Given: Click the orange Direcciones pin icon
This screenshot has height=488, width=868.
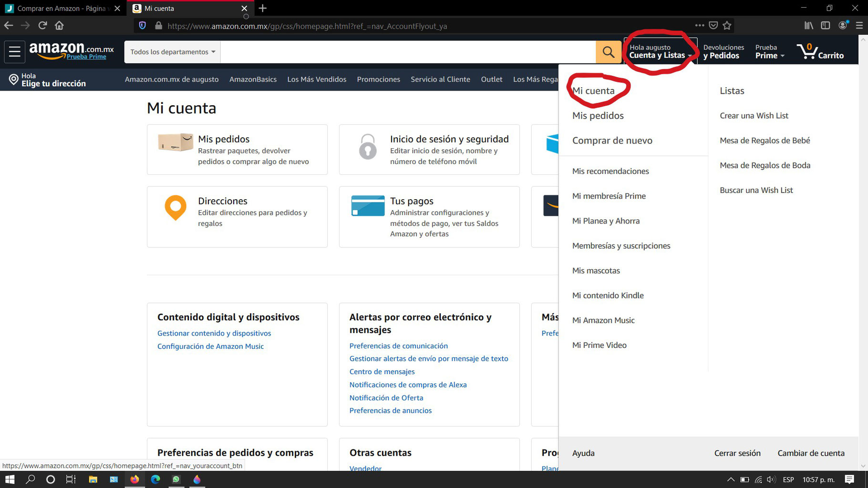Looking at the screenshot, I should (x=176, y=207).
